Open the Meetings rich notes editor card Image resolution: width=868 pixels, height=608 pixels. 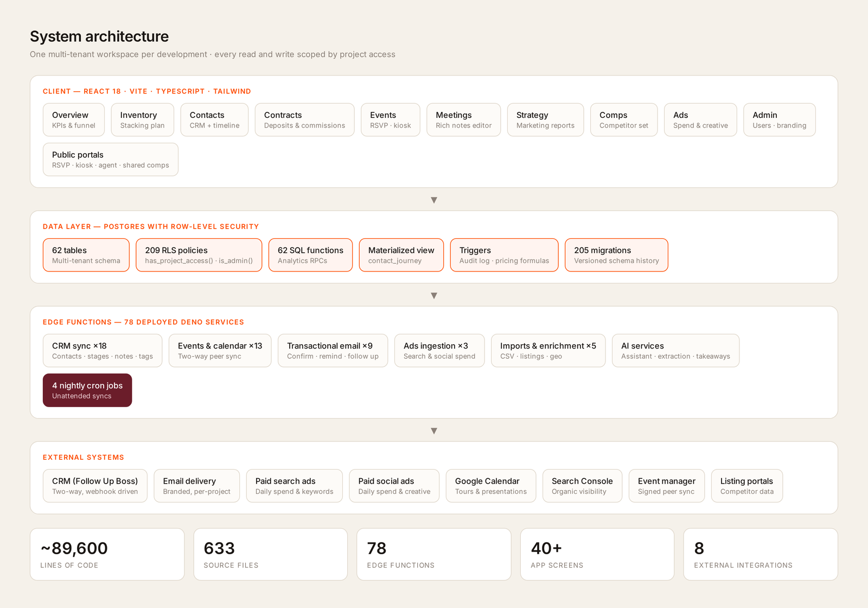464,120
